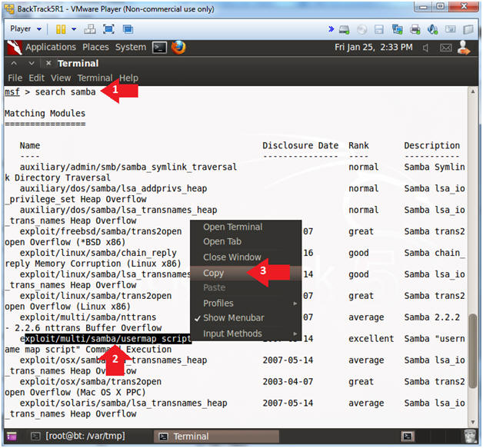Click the mail envelope indicator icon
Screen dimensions: 483x448
pyautogui.click(x=445, y=48)
